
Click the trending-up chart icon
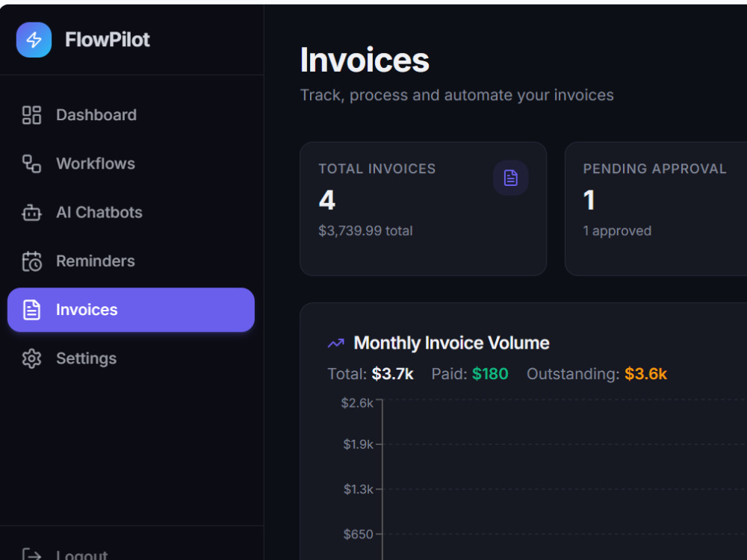pyautogui.click(x=336, y=343)
